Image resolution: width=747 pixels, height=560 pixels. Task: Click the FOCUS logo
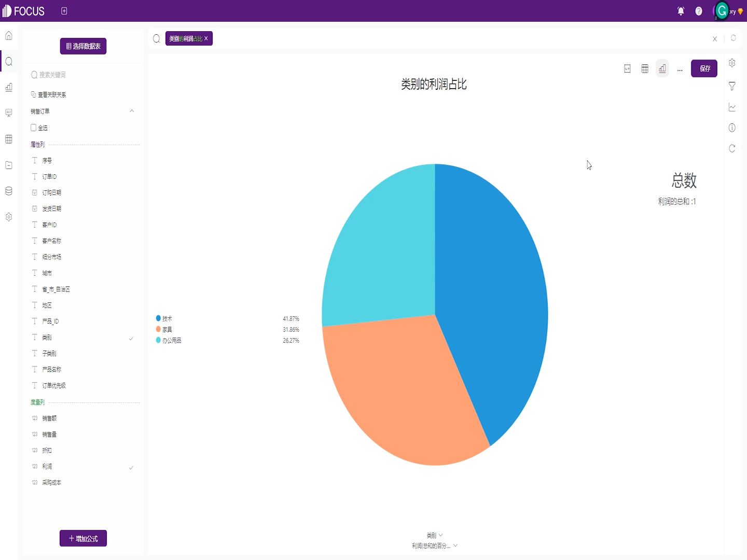pyautogui.click(x=24, y=11)
